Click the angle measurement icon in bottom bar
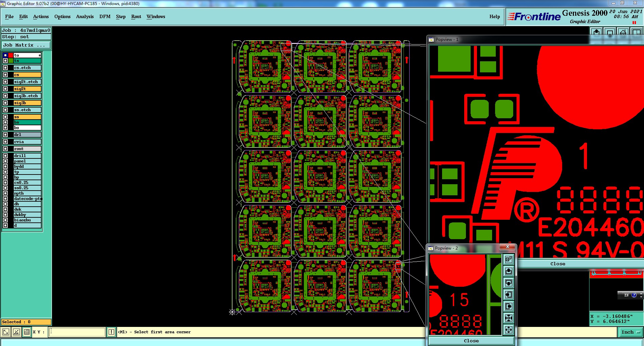This screenshot has height=346, width=644. pos(16,332)
